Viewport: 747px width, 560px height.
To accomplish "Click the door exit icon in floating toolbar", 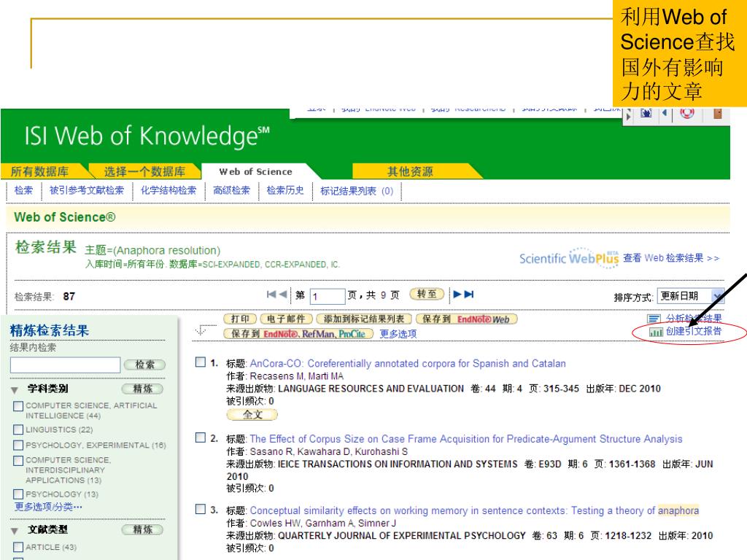I will [718, 113].
